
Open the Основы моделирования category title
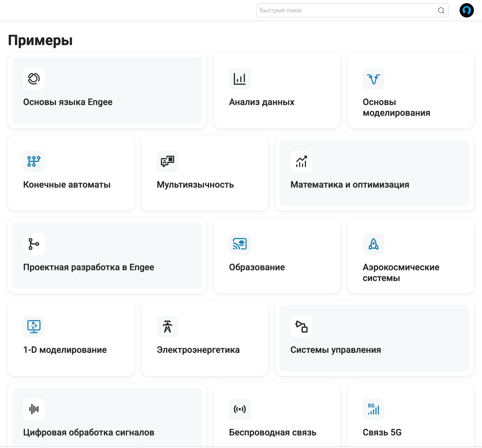[x=396, y=107]
